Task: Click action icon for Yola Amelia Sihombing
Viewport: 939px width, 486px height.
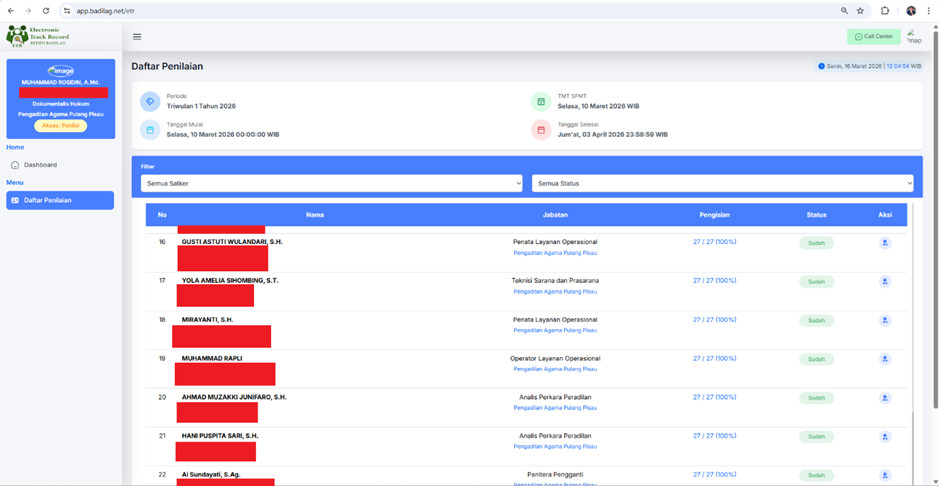Action: 884,282
